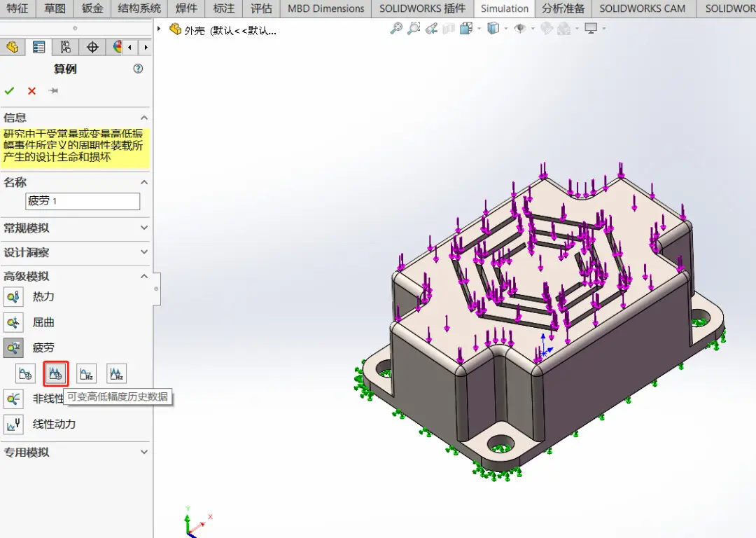Screen dimensions: 756x538
Task: Open Display Style dropdown arrow
Action: coord(506,29)
